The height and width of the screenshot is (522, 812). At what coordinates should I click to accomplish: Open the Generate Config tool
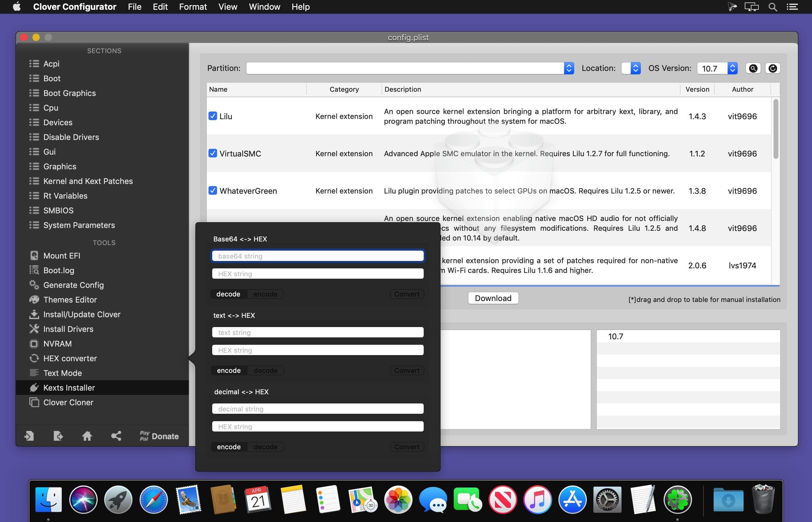74,285
